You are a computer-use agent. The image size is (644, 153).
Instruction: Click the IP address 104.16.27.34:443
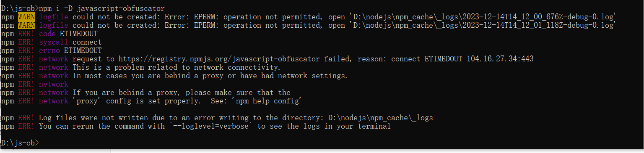pyautogui.click(x=500, y=59)
